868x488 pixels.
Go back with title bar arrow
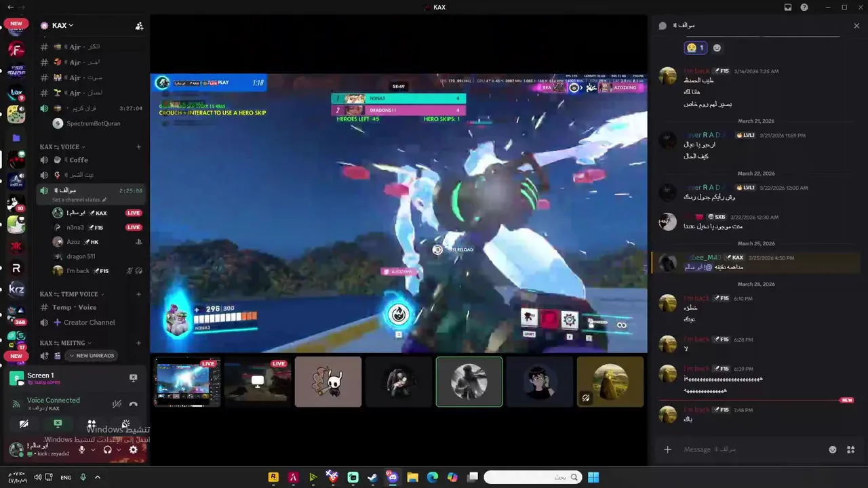pyautogui.click(x=10, y=7)
